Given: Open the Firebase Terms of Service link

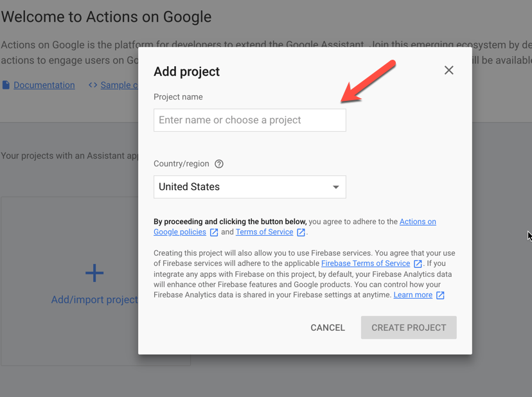Looking at the screenshot, I should coord(366,263).
